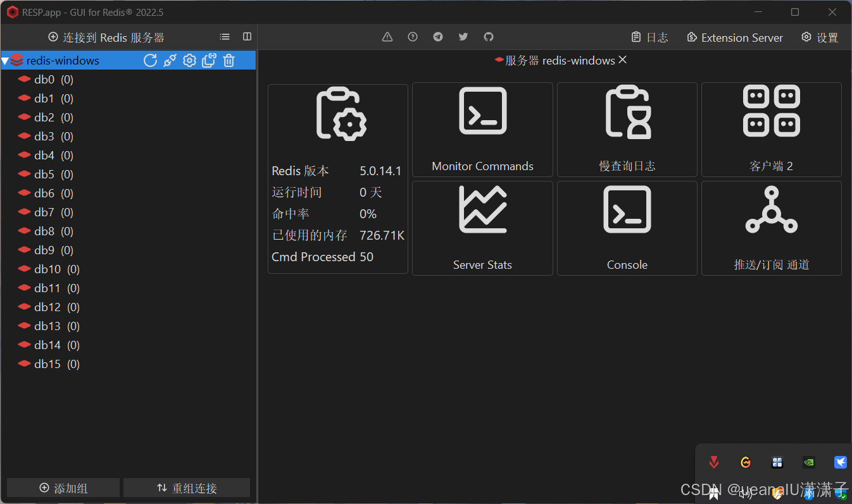This screenshot has width=852, height=504.
Task: Open 慢查询日志 slow log tile
Action: coord(627,130)
